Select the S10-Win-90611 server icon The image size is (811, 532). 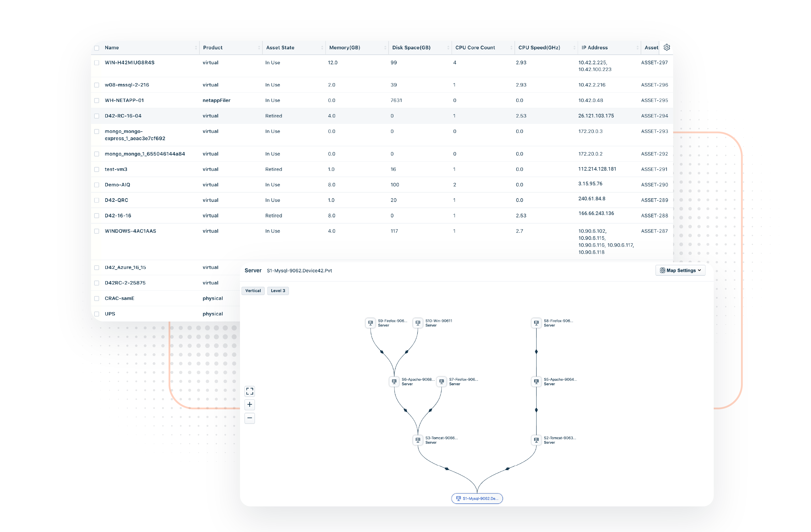pyautogui.click(x=418, y=323)
